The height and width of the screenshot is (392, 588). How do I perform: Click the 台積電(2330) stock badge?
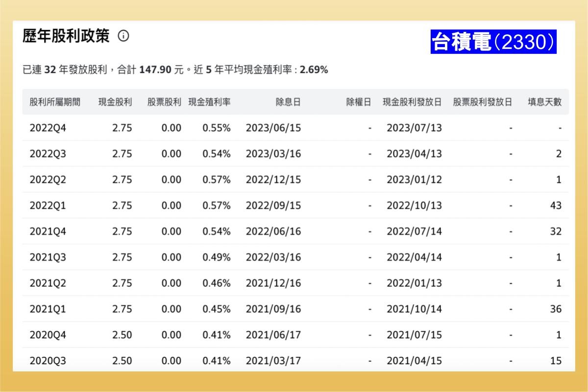[x=494, y=41]
